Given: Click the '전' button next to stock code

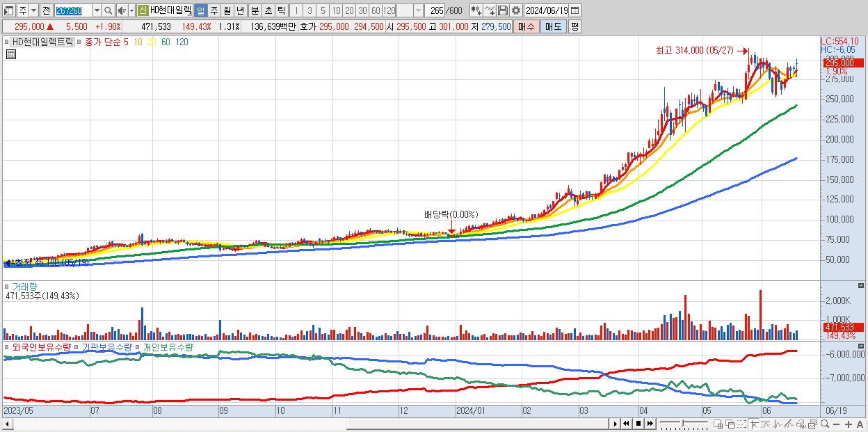Looking at the screenshot, I should click(x=46, y=10).
